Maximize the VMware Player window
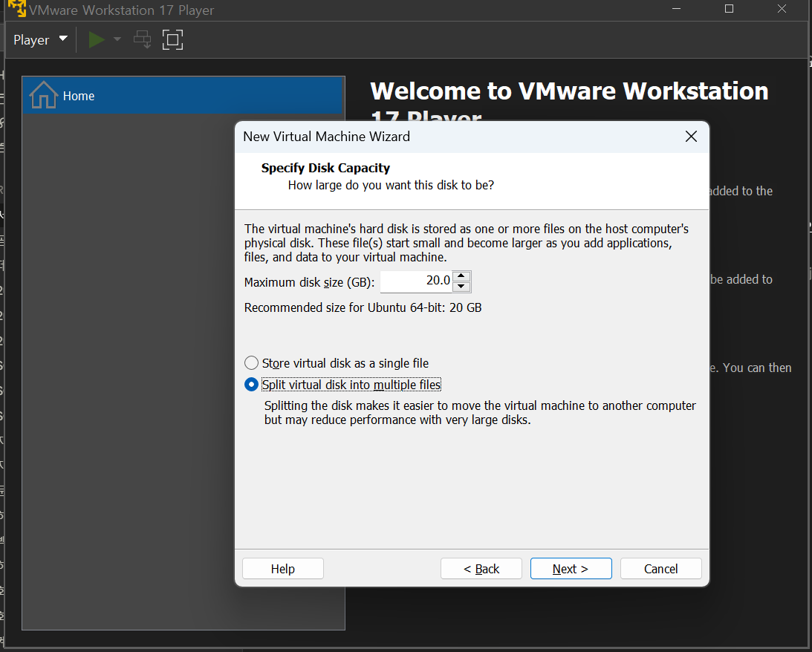 tap(729, 9)
